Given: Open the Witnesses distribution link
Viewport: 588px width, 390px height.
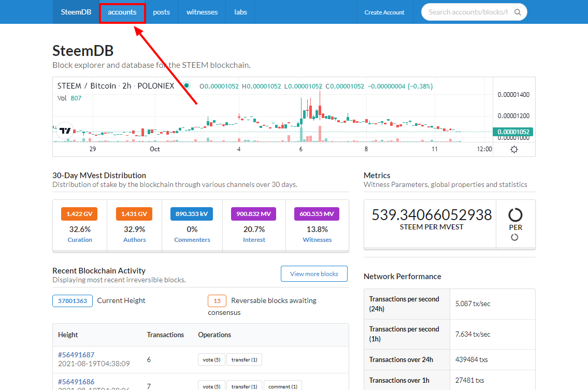Looking at the screenshot, I should pyautogui.click(x=317, y=240).
